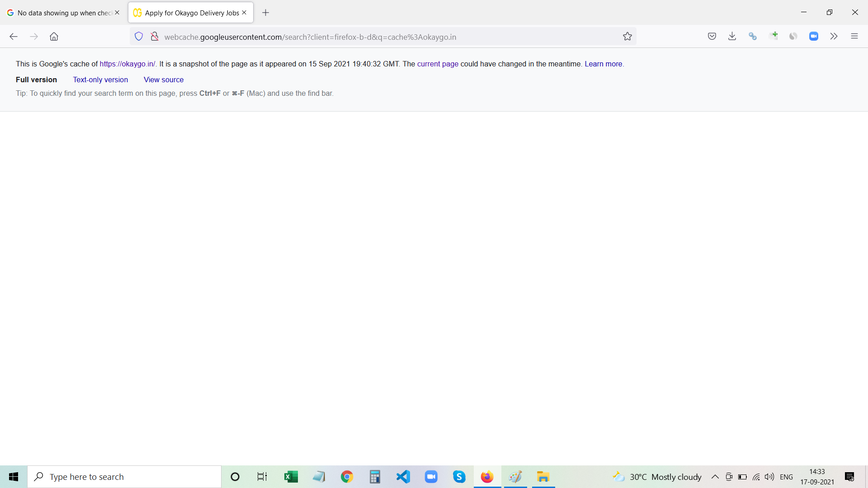This screenshot has height=488, width=868.
Task: Open the ENG language switcher
Action: [787, 477]
